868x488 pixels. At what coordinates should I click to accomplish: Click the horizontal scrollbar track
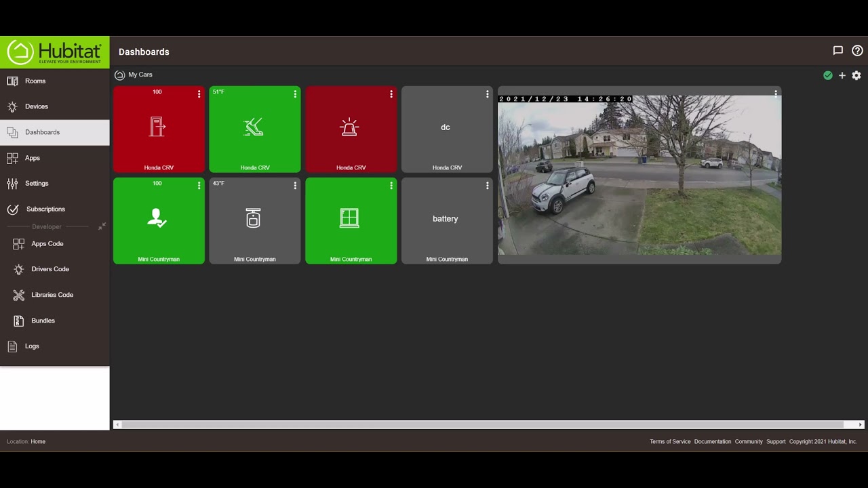click(x=489, y=425)
